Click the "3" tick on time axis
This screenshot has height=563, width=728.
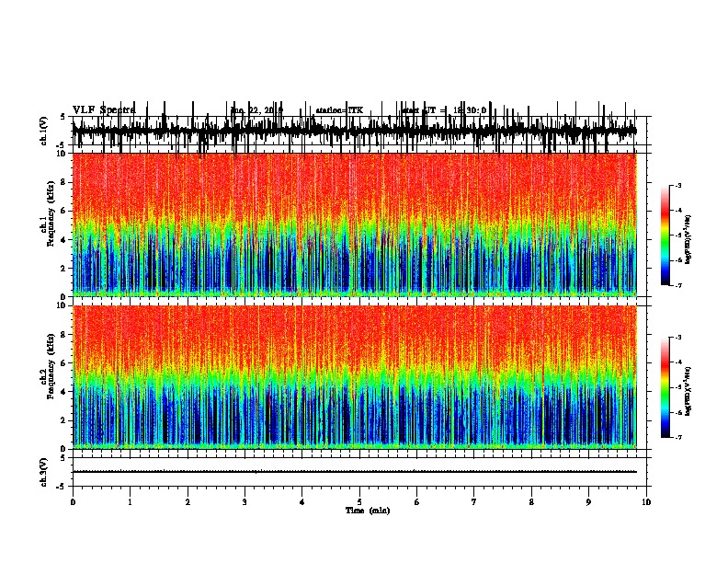point(245,502)
